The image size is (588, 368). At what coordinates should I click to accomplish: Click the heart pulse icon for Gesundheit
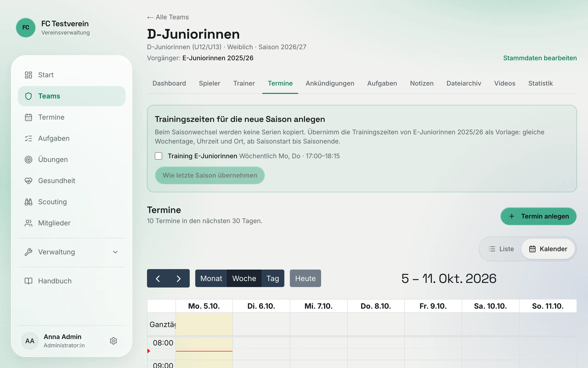[28, 181]
